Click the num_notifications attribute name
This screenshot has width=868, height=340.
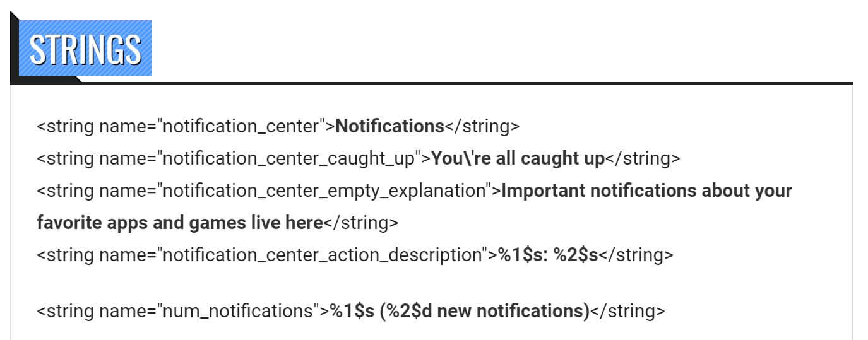240,310
